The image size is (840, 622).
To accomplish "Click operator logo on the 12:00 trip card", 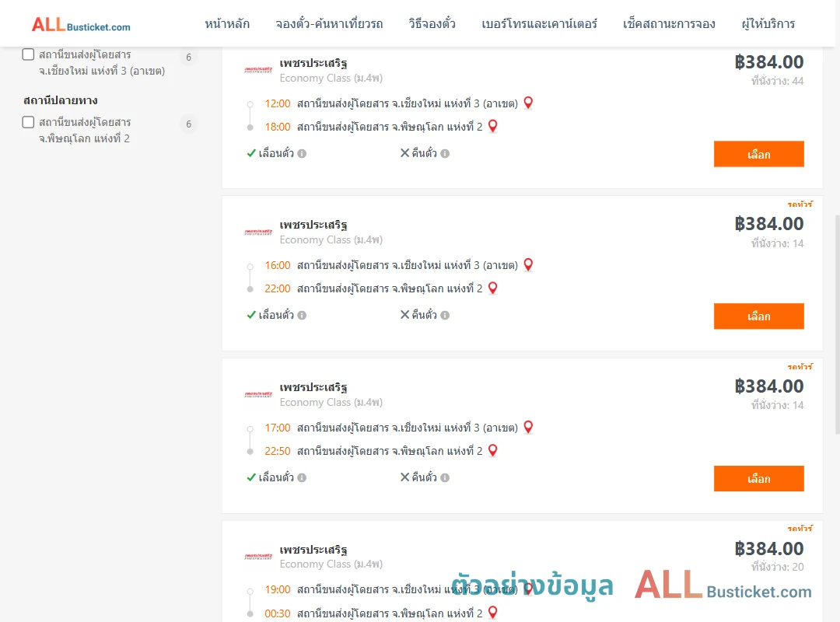I will pyautogui.click(x=258, y=70).
